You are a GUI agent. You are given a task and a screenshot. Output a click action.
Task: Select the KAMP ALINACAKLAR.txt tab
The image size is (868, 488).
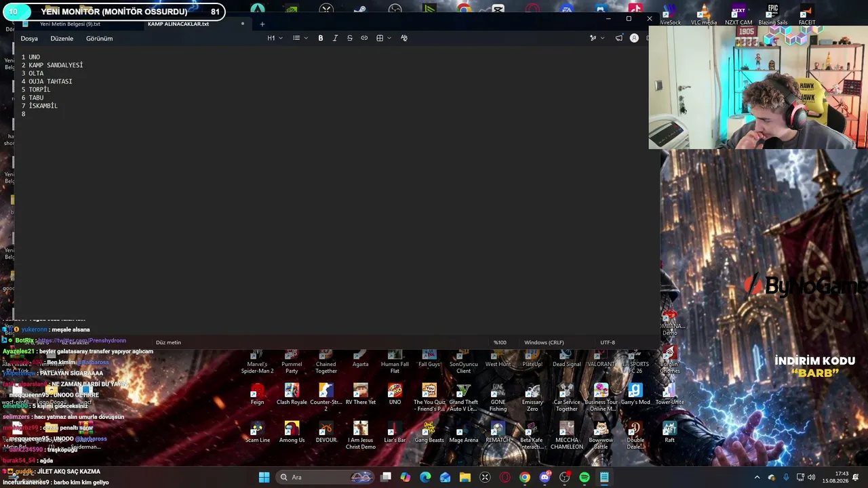click(178, 24)
